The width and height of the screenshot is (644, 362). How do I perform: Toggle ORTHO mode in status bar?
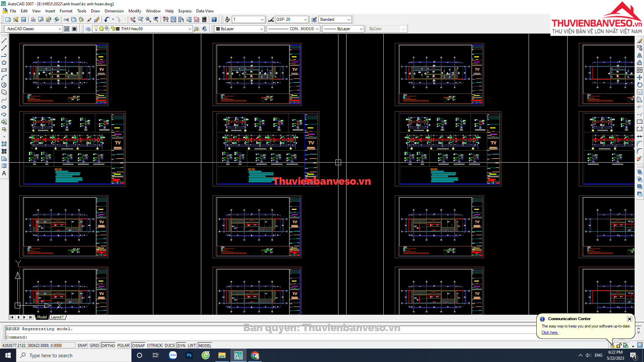tap(108, 346)
